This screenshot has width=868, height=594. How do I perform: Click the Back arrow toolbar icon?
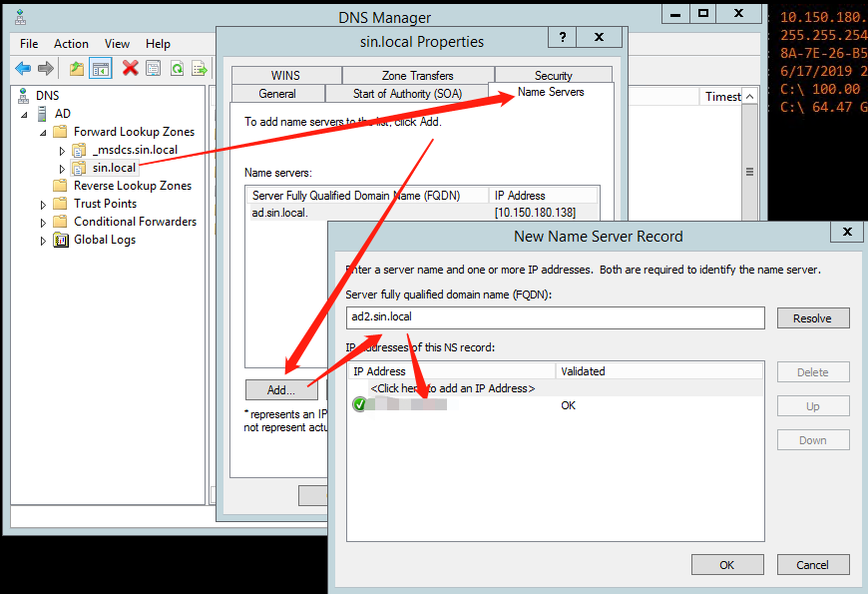tap(23, 69)
